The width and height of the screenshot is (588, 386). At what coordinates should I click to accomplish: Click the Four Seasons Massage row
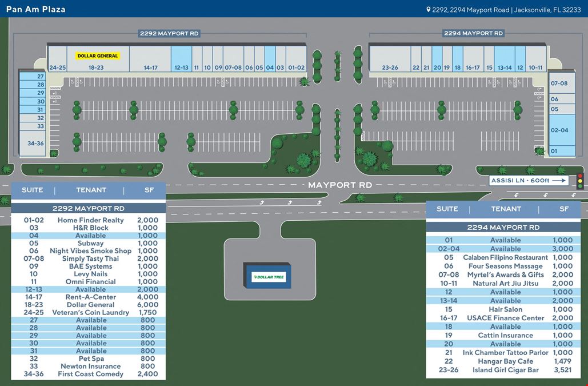(503, 266)
